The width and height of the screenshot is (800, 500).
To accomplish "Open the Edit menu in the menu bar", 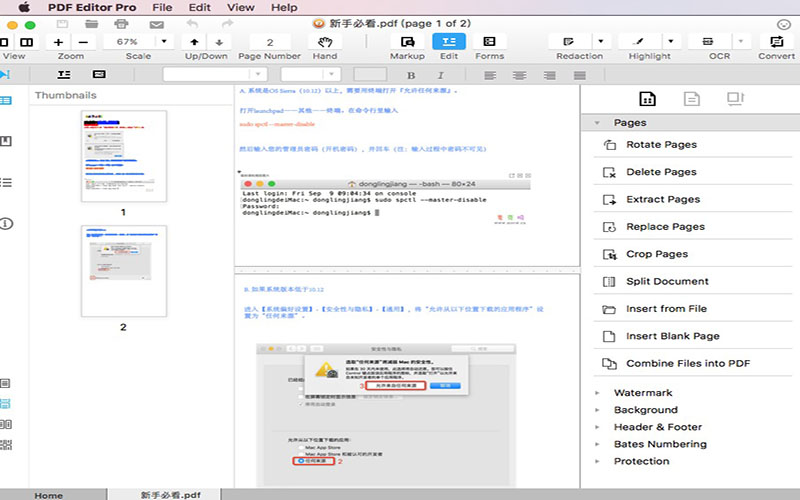I will (199, 7).
